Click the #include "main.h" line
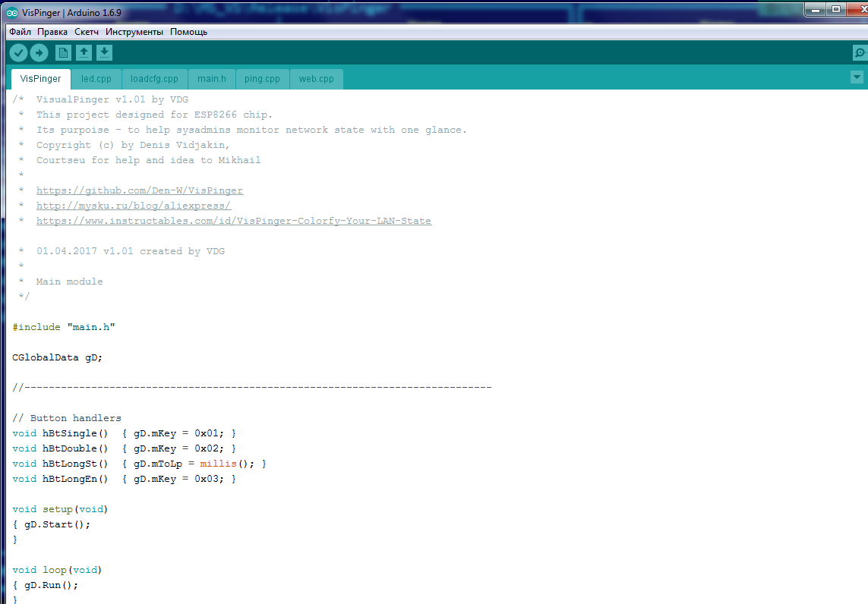The width and height of the screenshot is (868, 604). (x=64, y=327)
